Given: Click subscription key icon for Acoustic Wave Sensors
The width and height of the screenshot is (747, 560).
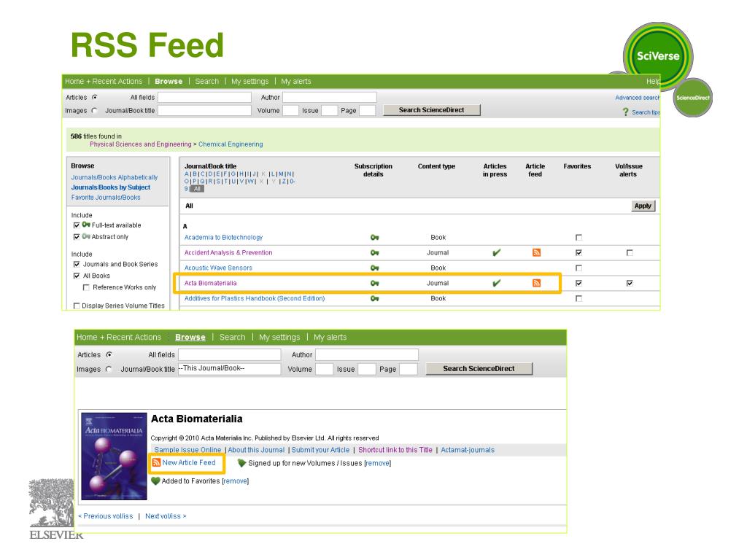Looking at the screenshot, I should [374, 268].
